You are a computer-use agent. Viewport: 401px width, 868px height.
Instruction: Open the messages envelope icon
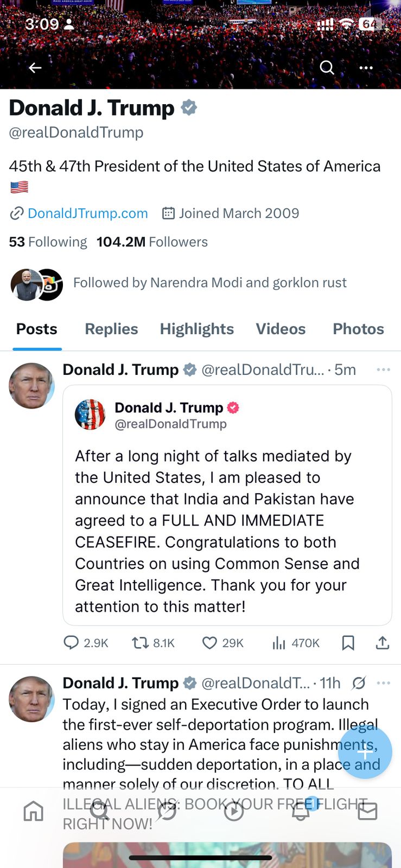[x=367, y=812]
